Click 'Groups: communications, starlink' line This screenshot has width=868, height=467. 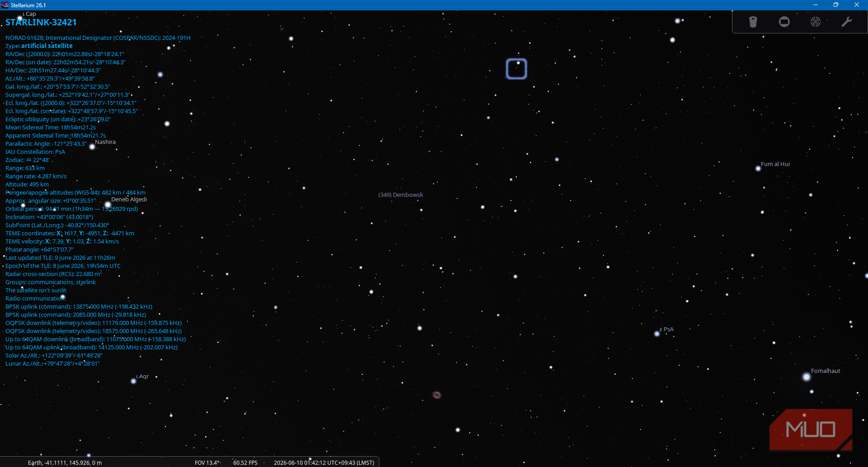pyautogui.click(x=51, y=282)
